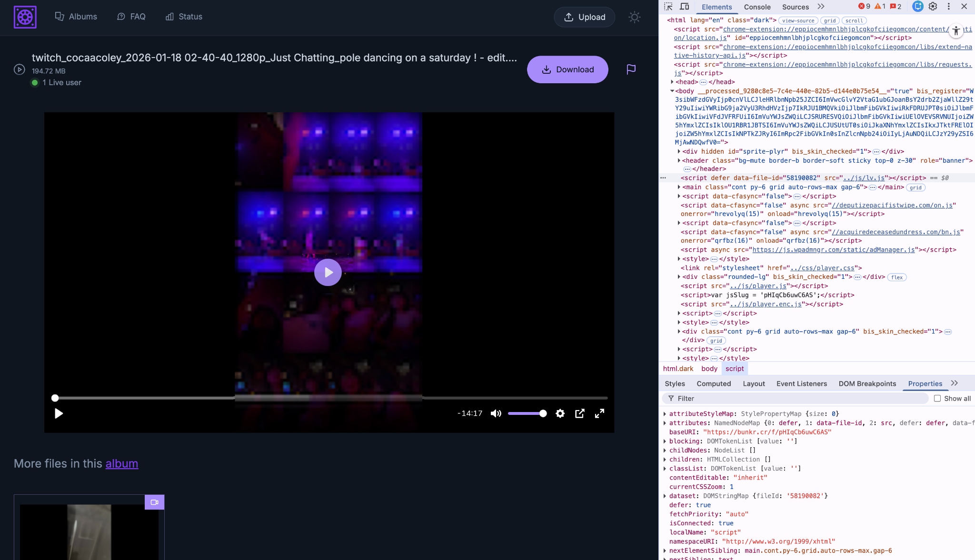The image size is (975, 560).
Task: Click the Bunkr logo icon
Action: tap(25, 17)
